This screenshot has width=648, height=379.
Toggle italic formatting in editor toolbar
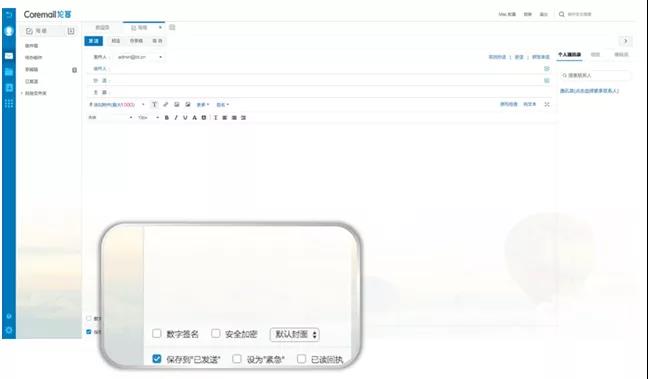tap(176, 118)
